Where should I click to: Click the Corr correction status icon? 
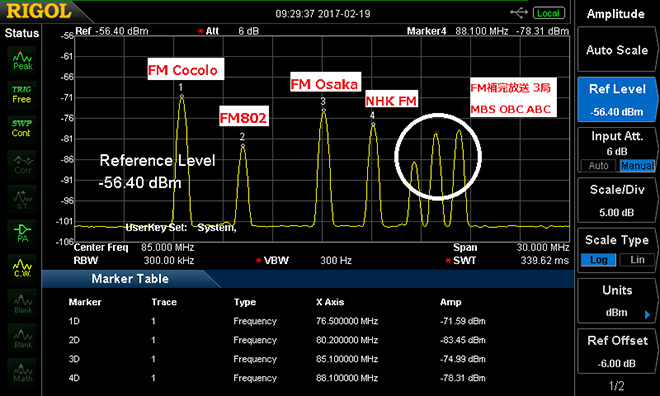[x=22, y=165]
